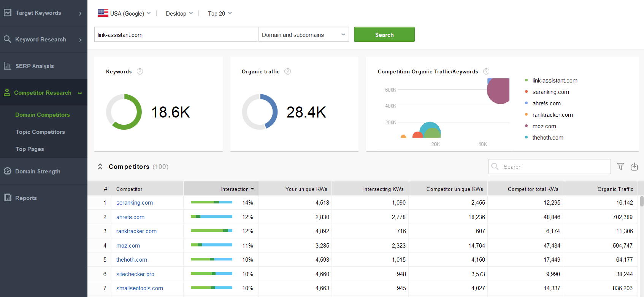Image resolution: width=644 pixels, height=297 pixels.
Task: Open help tooltip next to Keywords
Action: (140, 71)
